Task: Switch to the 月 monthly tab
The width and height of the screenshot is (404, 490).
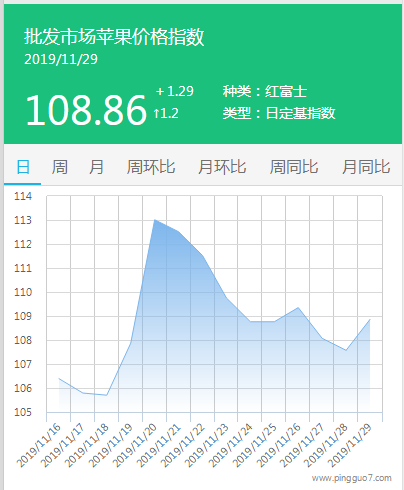Action: click(96, 167)
